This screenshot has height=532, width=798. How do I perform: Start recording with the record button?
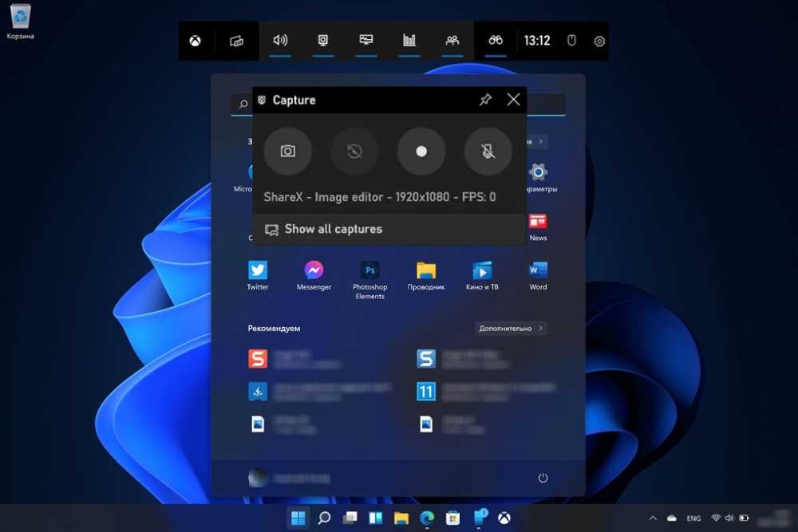421,151
